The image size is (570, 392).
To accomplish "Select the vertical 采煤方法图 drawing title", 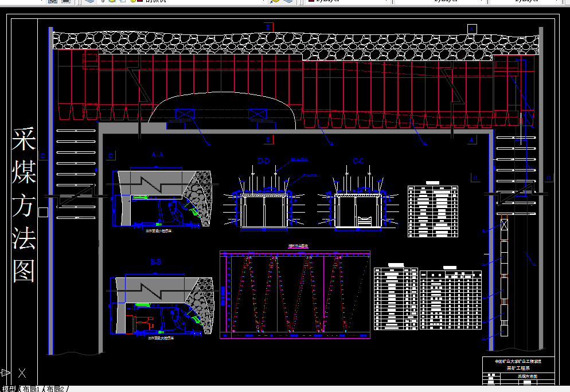I will pos(24,204).
